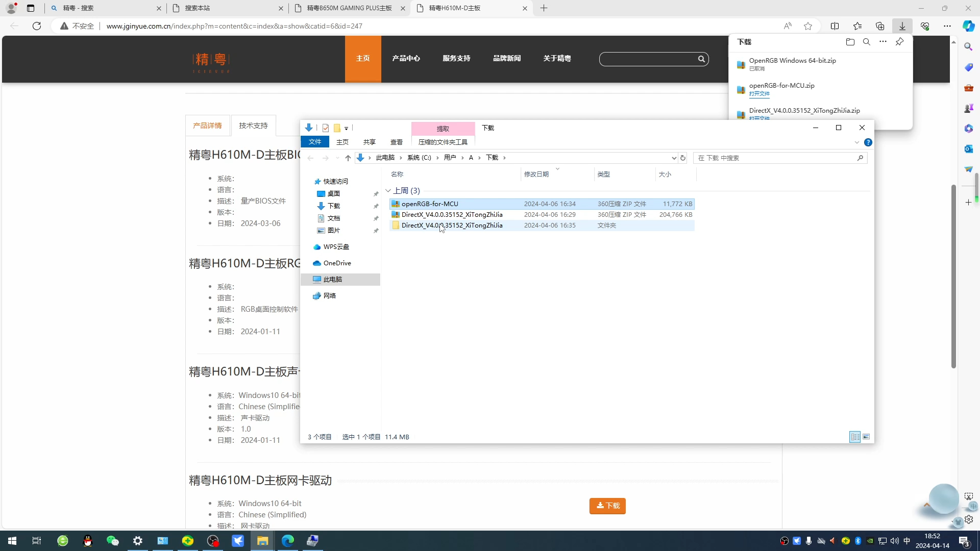This screenshot has height=551, width=980.
Task: Refresh Explorer address bar location
Action: click(683, 158)
